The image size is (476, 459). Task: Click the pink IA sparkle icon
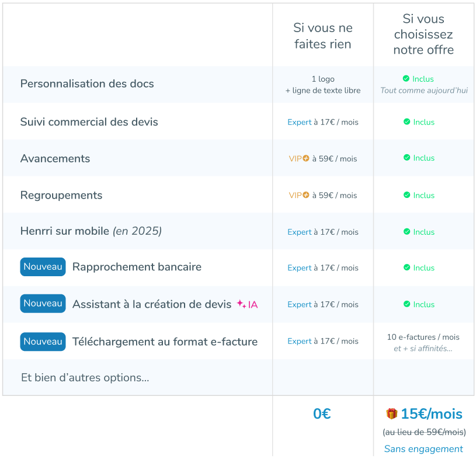(x=241, y=304)
